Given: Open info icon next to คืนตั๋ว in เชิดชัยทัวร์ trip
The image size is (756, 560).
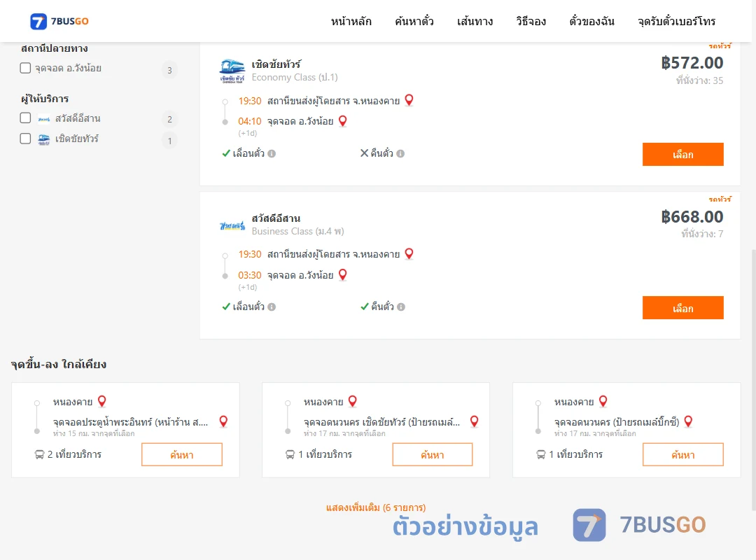Looking at the screenshot, I should coord(400,154).
